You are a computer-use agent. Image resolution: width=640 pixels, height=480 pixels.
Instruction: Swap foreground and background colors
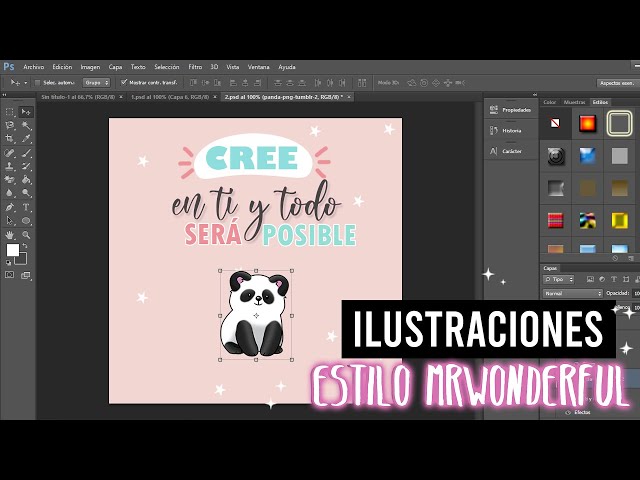click(x=24, y=246)
